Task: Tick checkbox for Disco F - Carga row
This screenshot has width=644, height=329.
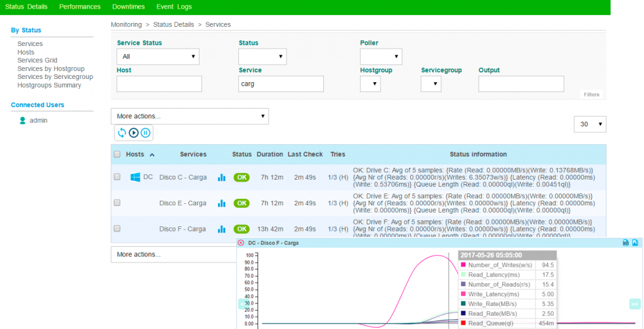Action: [117, 228]
